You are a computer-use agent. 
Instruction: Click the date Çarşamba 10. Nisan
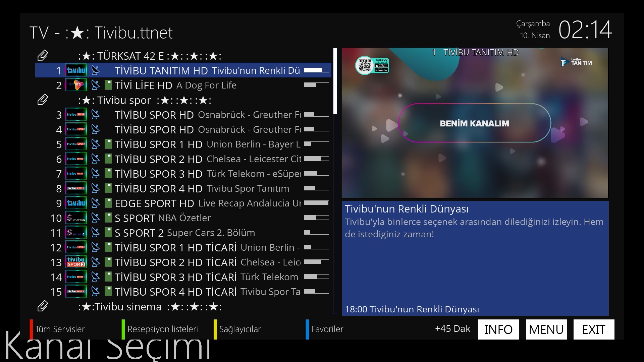(x=533, y=29)
